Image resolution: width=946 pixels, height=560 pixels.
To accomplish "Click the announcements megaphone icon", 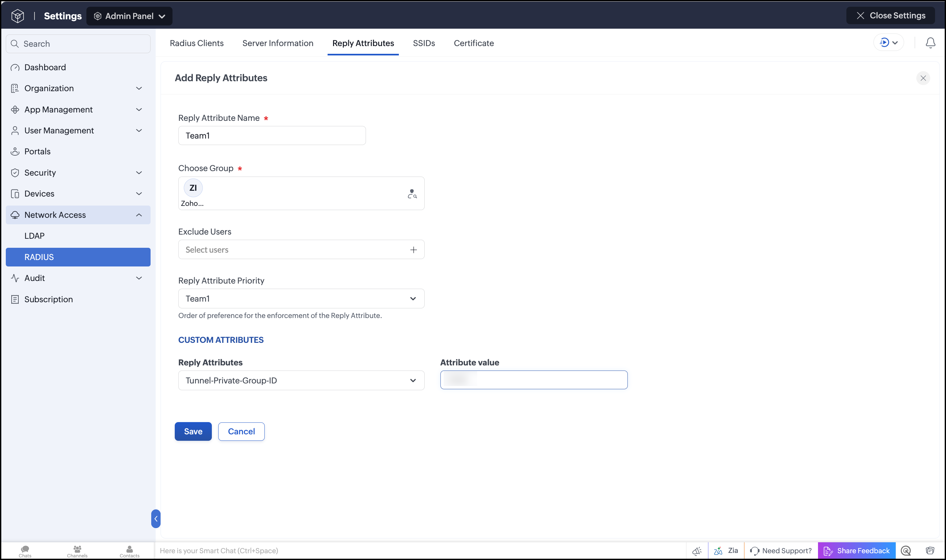I will (697, 551).
